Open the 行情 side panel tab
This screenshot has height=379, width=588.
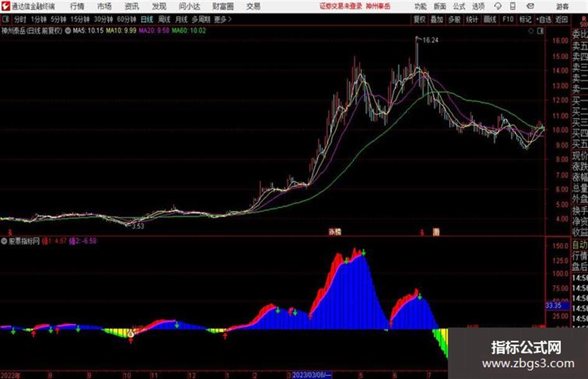click(580, 256)
